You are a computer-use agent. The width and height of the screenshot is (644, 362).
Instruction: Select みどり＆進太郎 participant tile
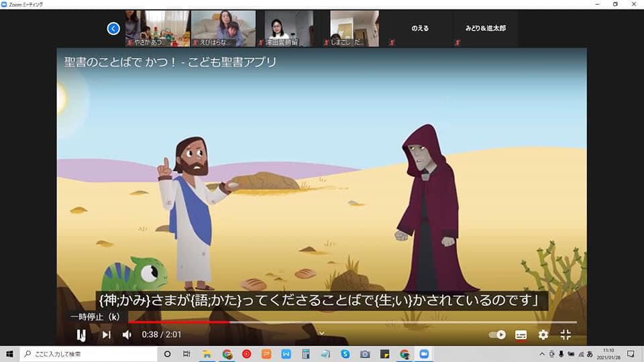click(x=486, y=28)
